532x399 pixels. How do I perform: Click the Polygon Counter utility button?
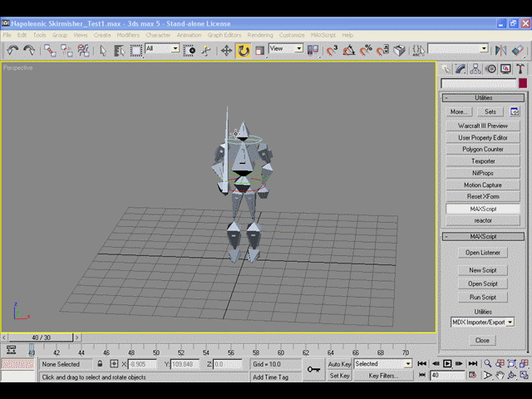click(x=483, y=150)
